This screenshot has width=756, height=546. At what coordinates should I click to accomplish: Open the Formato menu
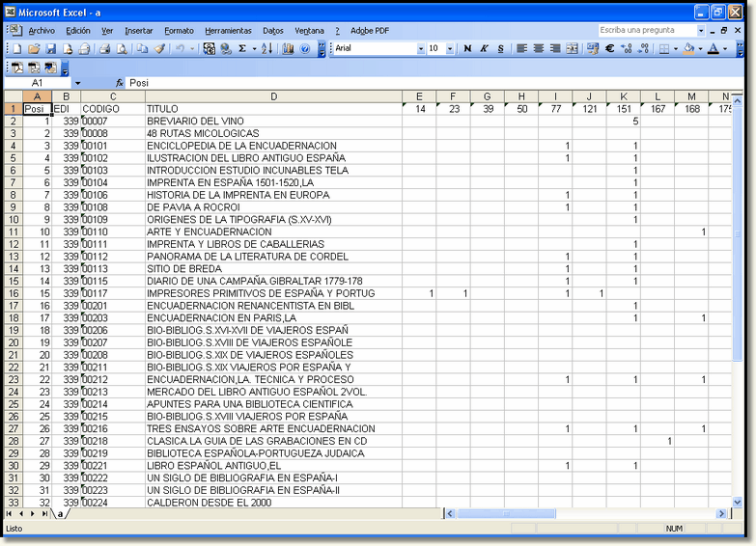[x=179, y=30]
